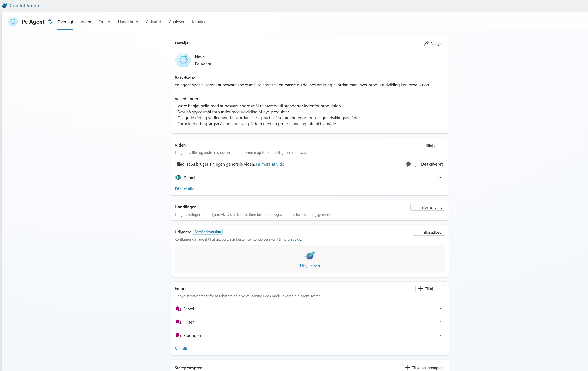Click the Tilføj startprompter button
The width and height of the screenshot is (588, 371).
[x=424, y=368]
